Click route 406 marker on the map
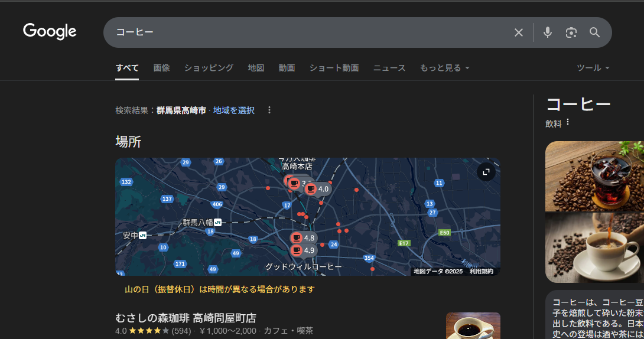Screen dimensions: 644x339 pos(217,204)
